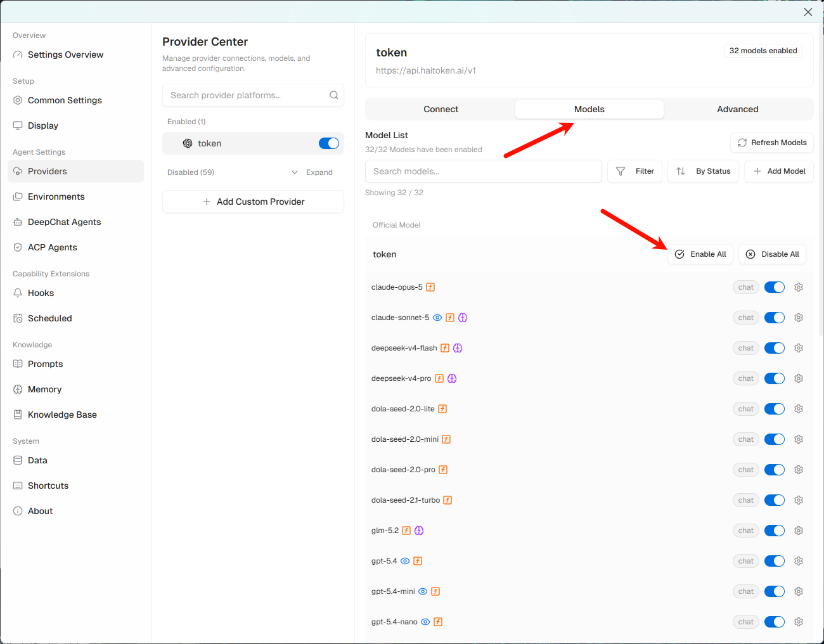Open settings gear for gpt-5.4
Screen dimensions: 824x644
(x=799, y=561)
